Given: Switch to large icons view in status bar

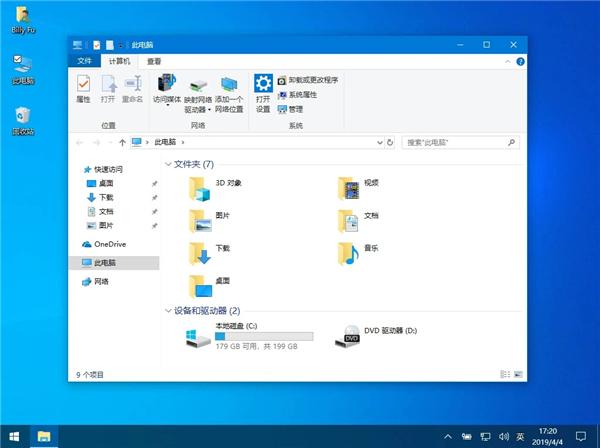Looking at the screenshot, I should click(514, 374).
